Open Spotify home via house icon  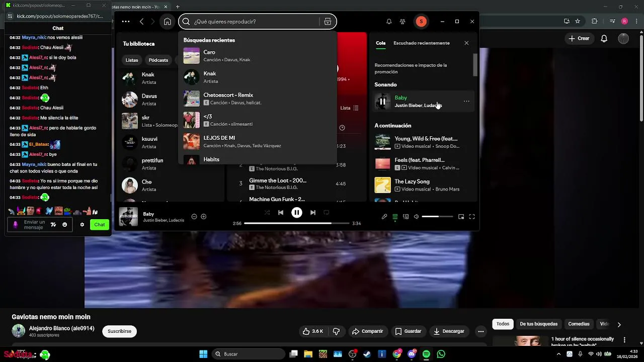coord(167,22)
